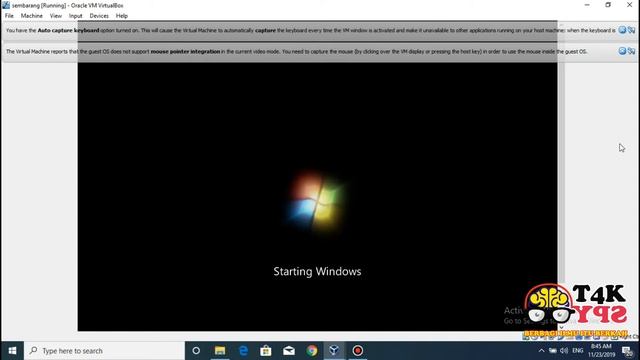Launch Google Chrome from the taskbar

312,351
